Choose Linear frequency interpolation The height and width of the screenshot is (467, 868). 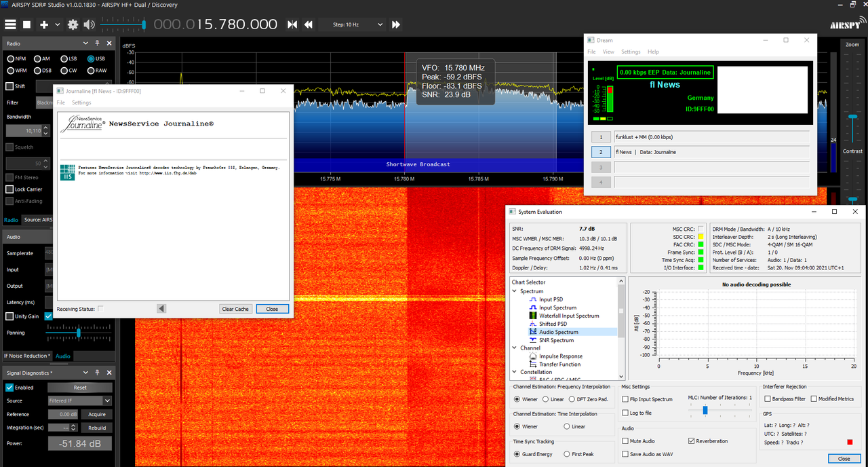[553, 399]
